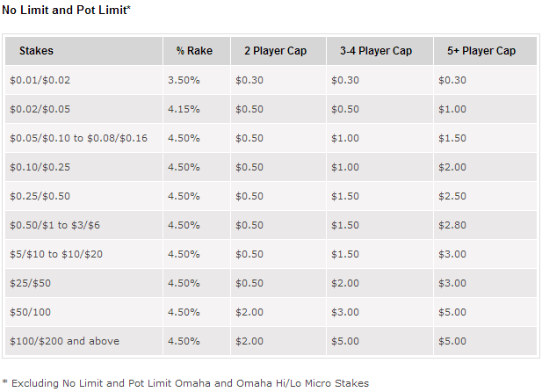This screenshot has width=542, height=392.
Task: Click the "No Limit and Pot Limit" heading
Action: coord(66,10)
